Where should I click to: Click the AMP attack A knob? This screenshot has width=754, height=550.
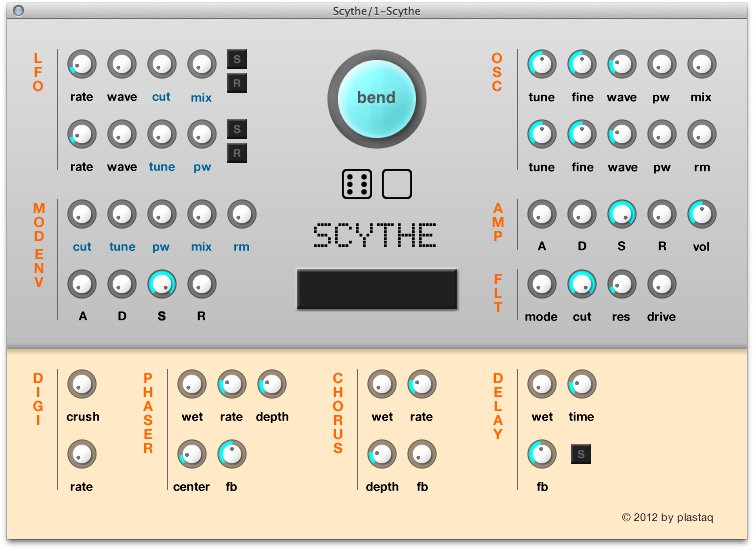pos(542,214)
